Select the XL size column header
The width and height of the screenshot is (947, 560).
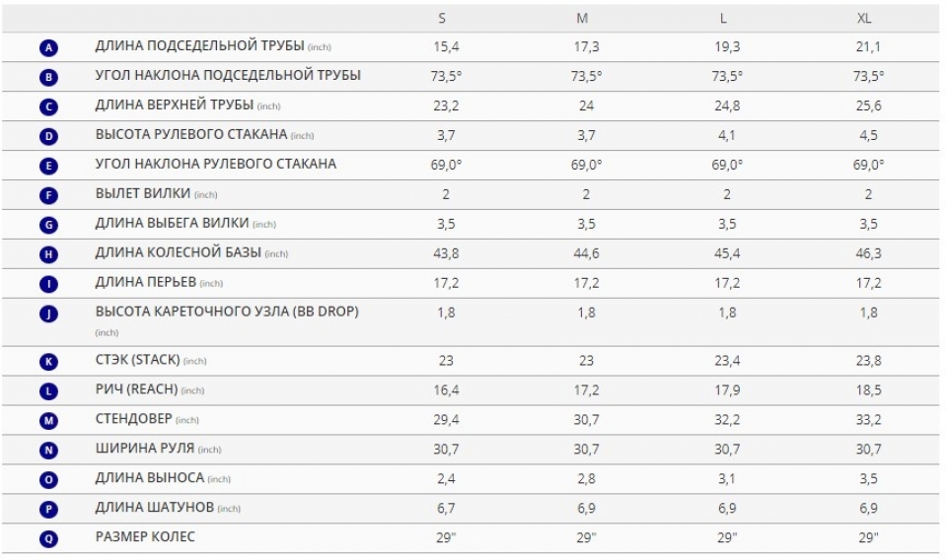(x=864, y=19)
